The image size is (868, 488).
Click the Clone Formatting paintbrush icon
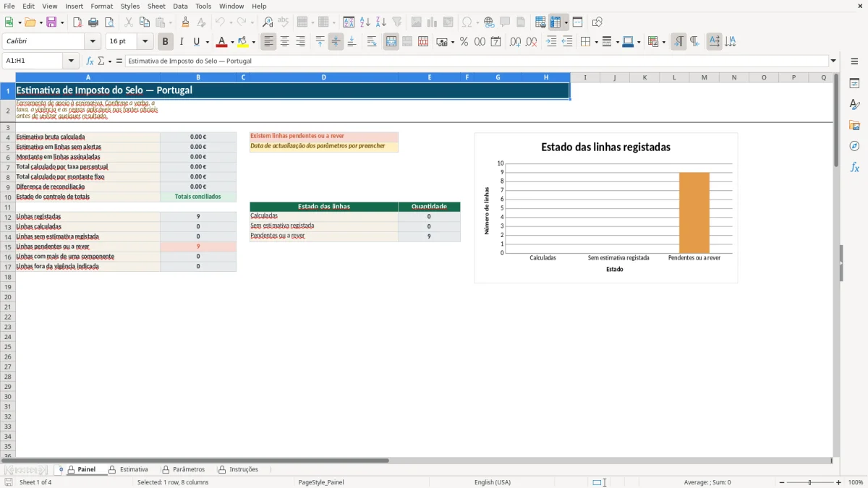[x=186, y=22]
